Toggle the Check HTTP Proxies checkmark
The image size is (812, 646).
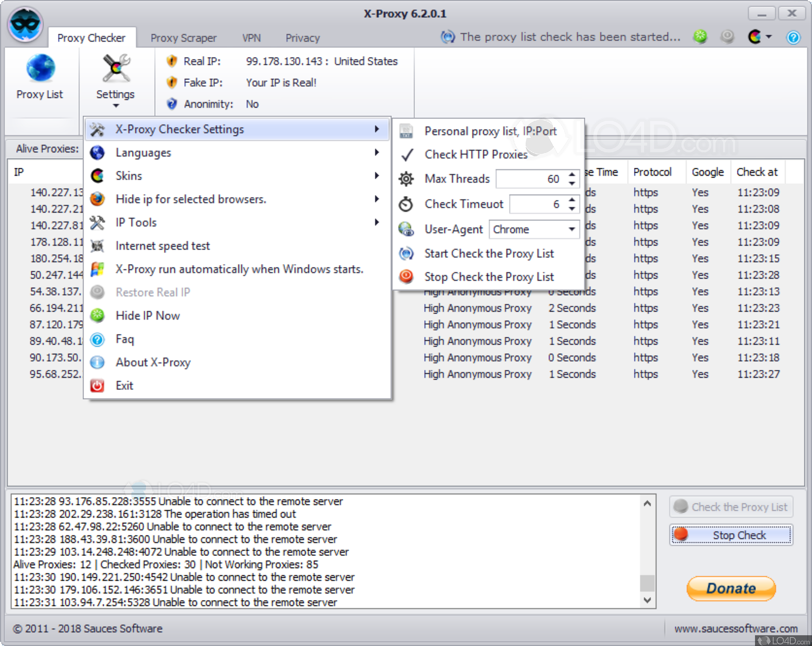[407, 155]
